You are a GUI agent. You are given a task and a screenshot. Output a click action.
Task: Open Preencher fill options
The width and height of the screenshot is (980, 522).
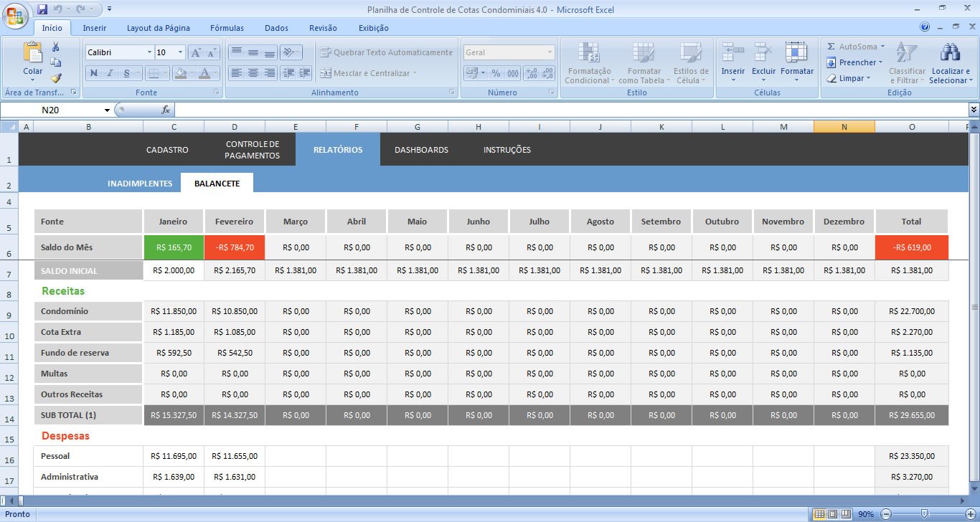coord(854,62)
